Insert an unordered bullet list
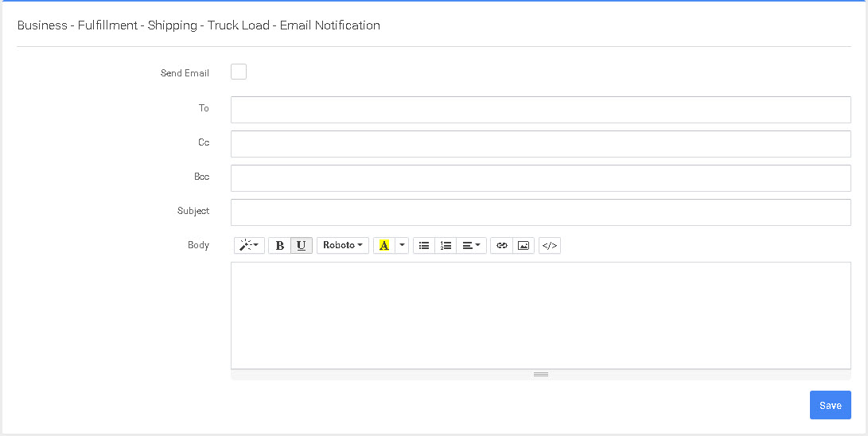This screenshot has height=436, width=868. click(424, 246)
